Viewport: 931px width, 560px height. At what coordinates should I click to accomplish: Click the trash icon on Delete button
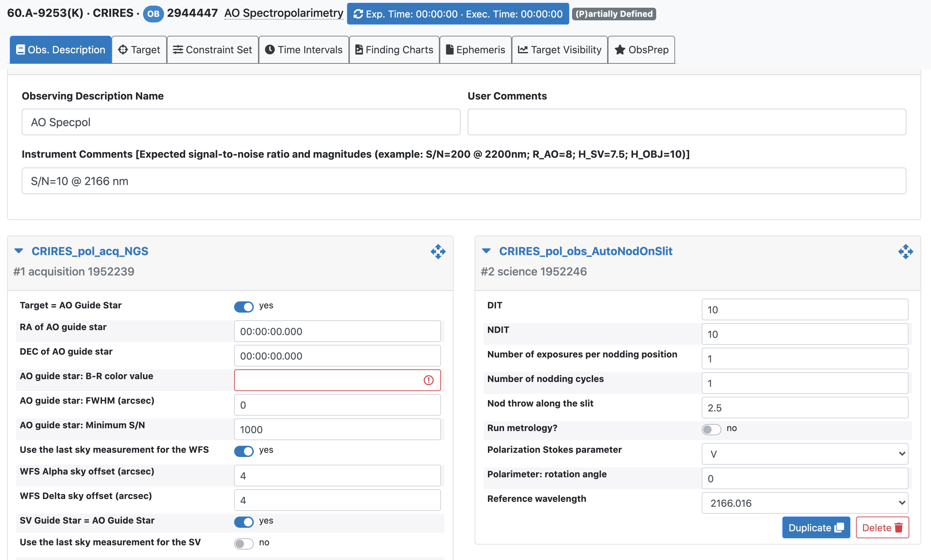coord(898,527)
